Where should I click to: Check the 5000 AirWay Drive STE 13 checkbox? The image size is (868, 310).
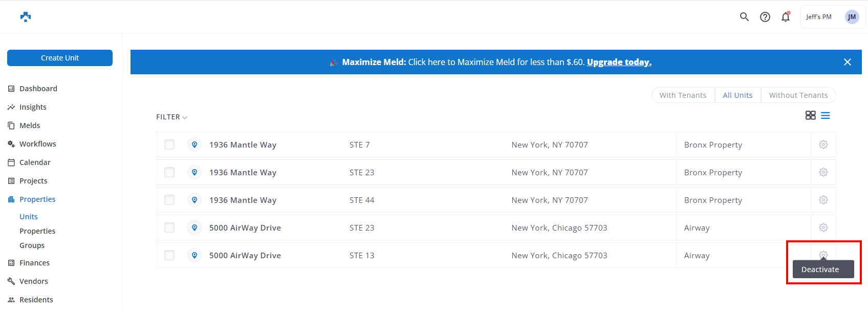click(x=169, y=255)
